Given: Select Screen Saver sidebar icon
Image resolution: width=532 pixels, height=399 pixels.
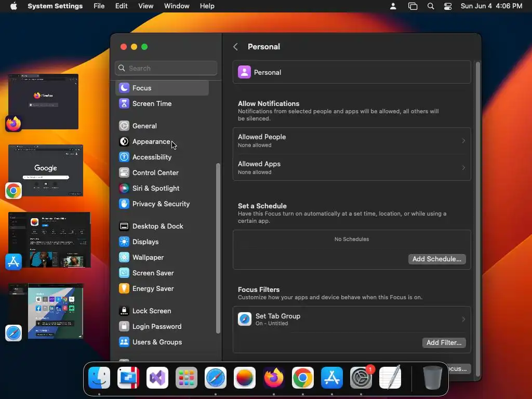Looking at the screenshot, I should pyautogui.click(x=124, y=273).
